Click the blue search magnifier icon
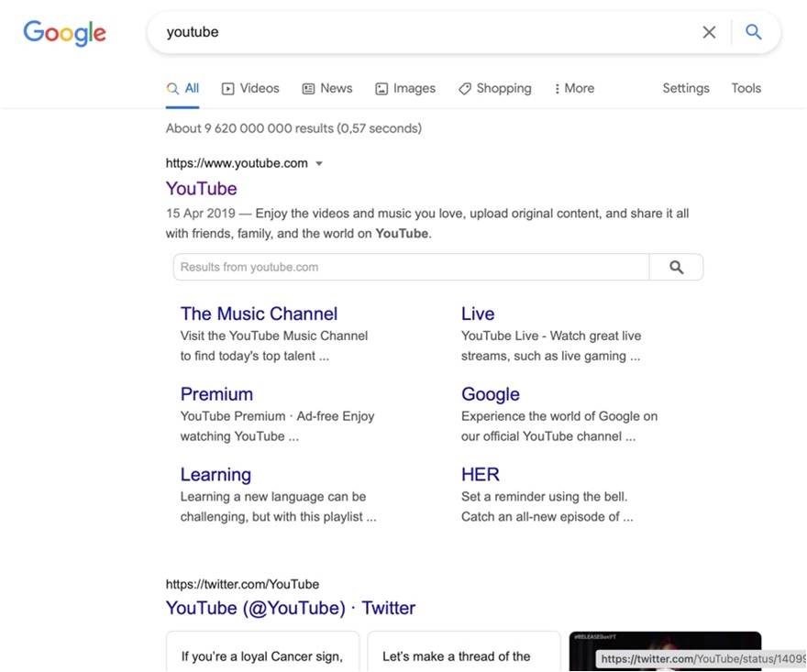The height and width of the screenshot is (672, 807). [x=754, y=32]
